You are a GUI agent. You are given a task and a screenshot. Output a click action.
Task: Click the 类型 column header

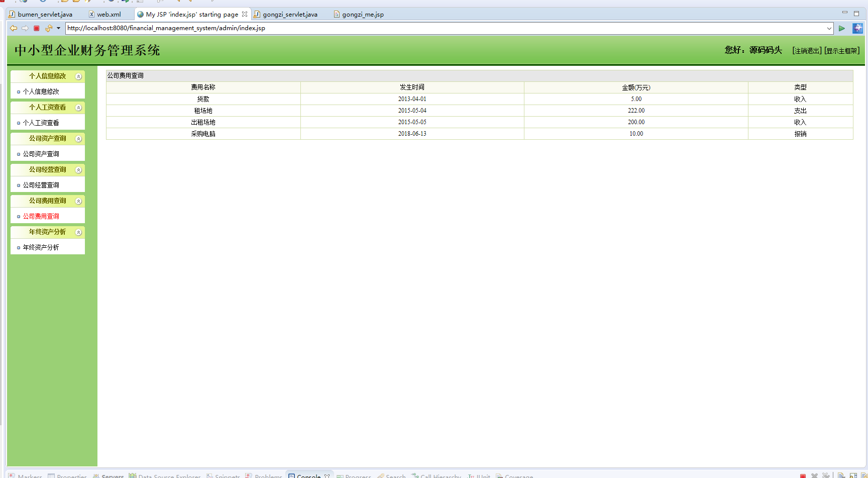point(800,87)
